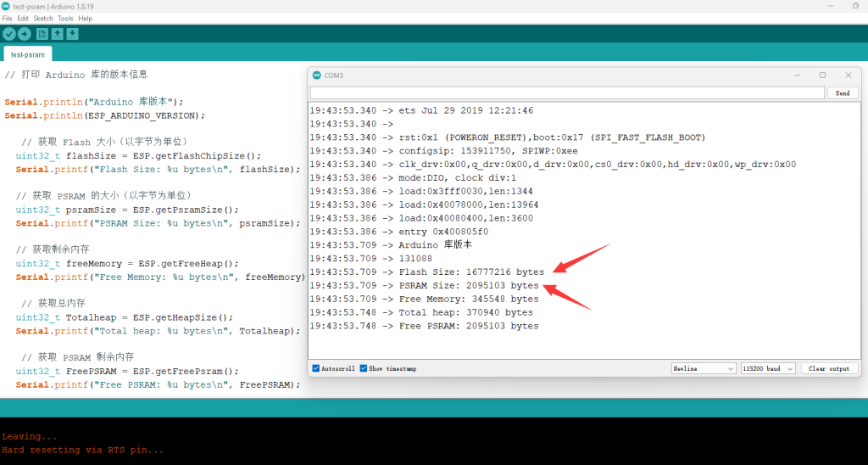Click the Upload arrow icon
The image size is (868, 465).
(x=24, y=34)
